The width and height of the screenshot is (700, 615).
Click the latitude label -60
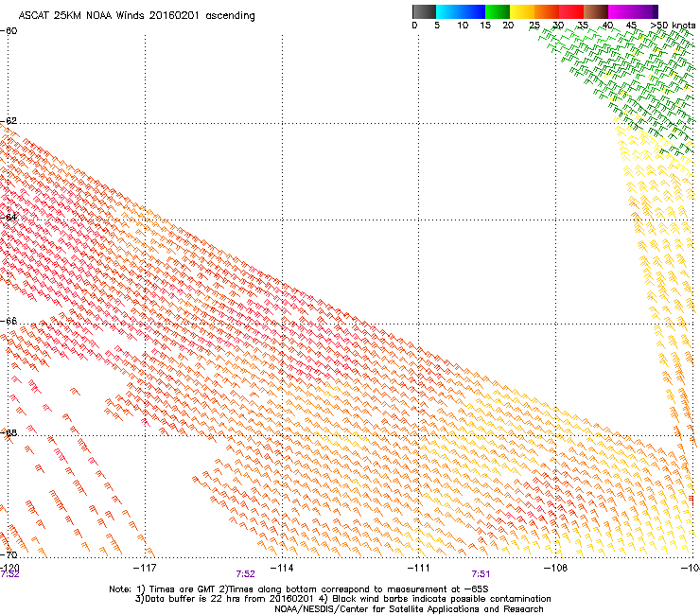9,31
